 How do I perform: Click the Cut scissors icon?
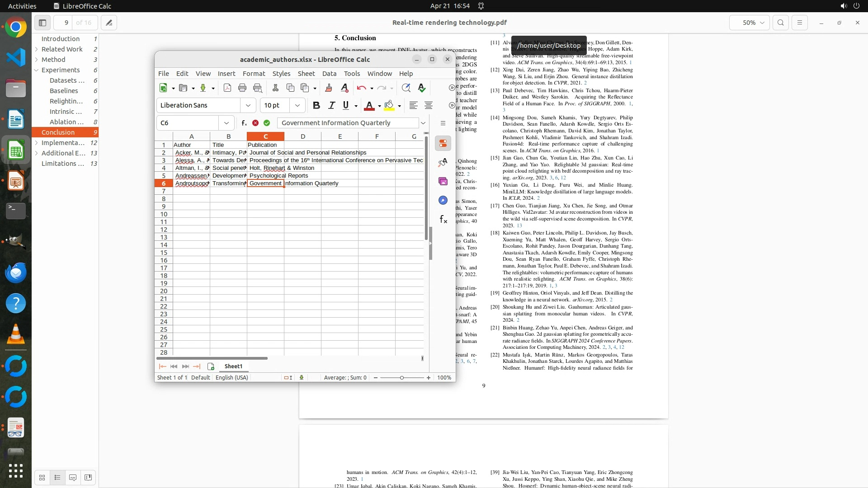tap(275, 88)
